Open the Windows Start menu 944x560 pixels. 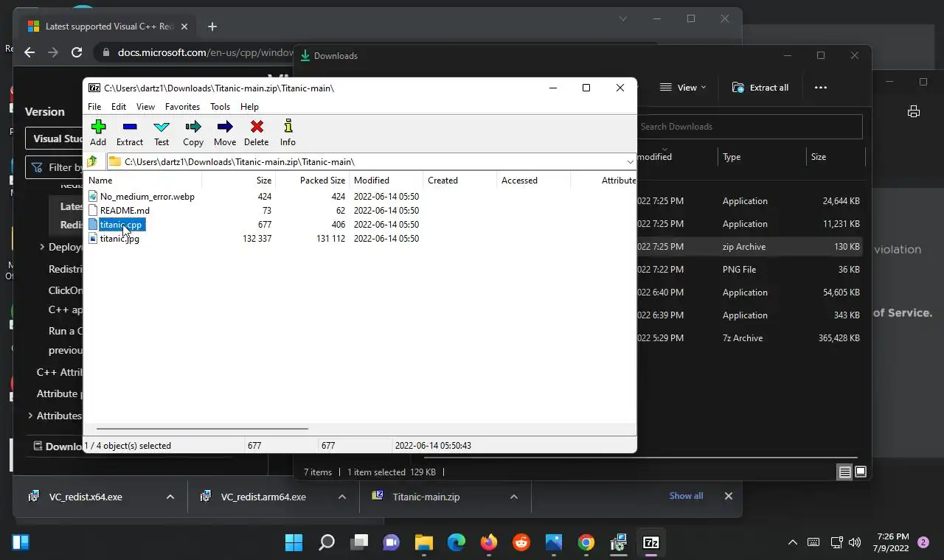point(294,543)
